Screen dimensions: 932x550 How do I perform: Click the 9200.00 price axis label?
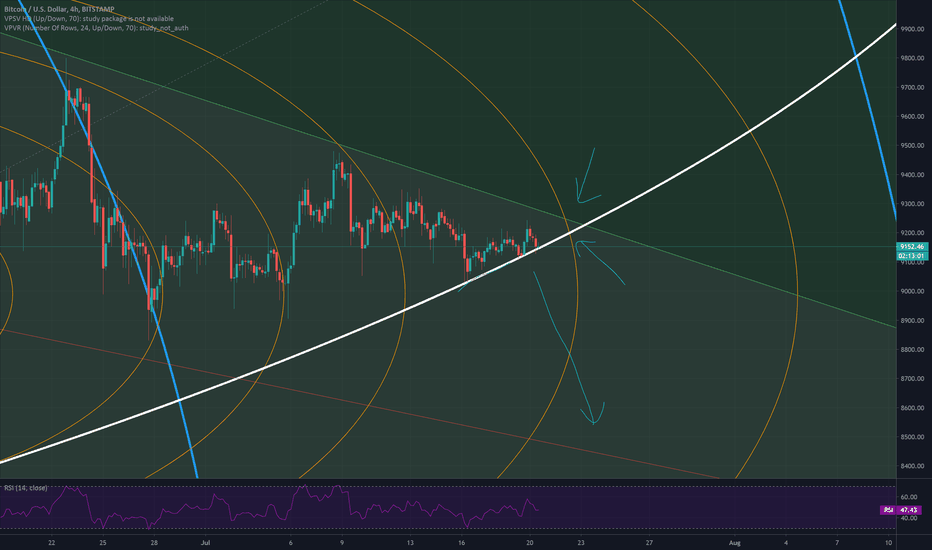(912, 233)
